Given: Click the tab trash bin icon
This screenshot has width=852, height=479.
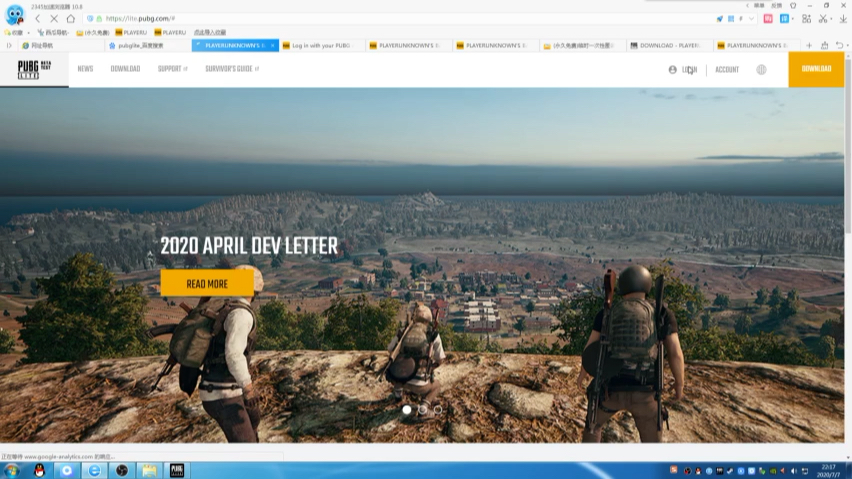Looking at the screenshot, I should point(824,46).
